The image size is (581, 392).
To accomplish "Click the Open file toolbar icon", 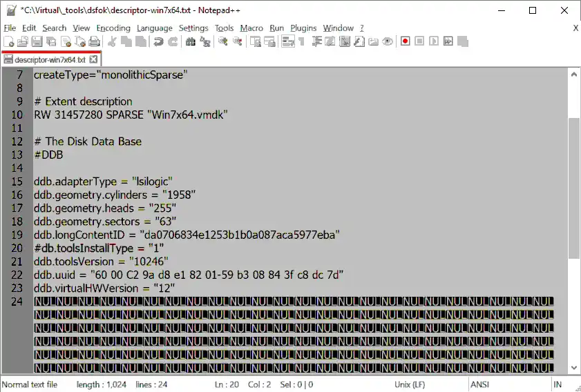I will (x=23, y=41).
